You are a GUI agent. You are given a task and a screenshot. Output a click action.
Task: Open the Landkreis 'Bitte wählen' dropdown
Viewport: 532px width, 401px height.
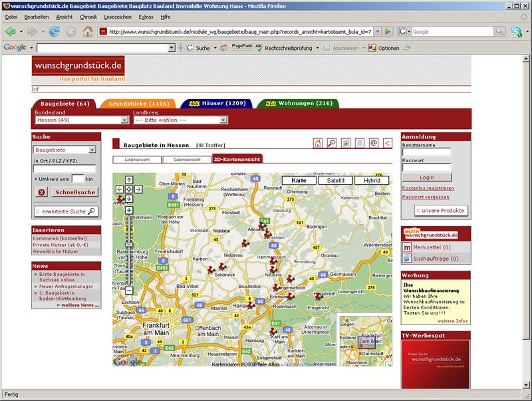coord(180,120)
